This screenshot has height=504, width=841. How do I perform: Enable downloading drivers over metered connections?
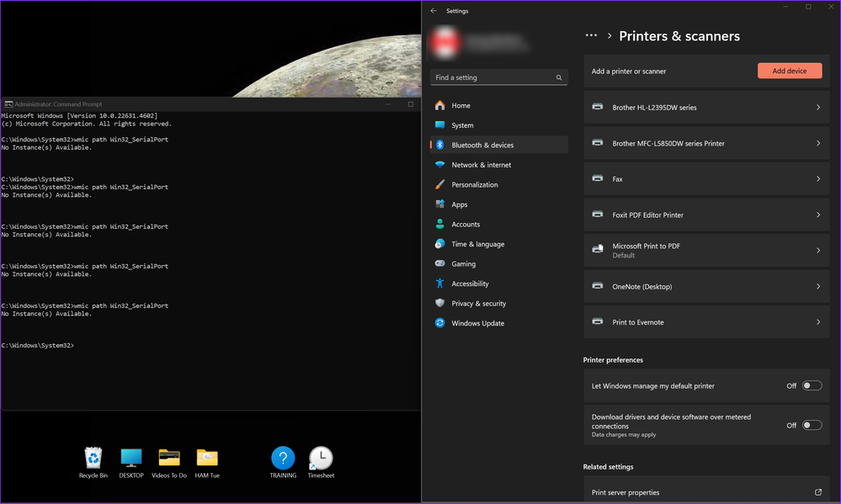click(x=811, y=425)
